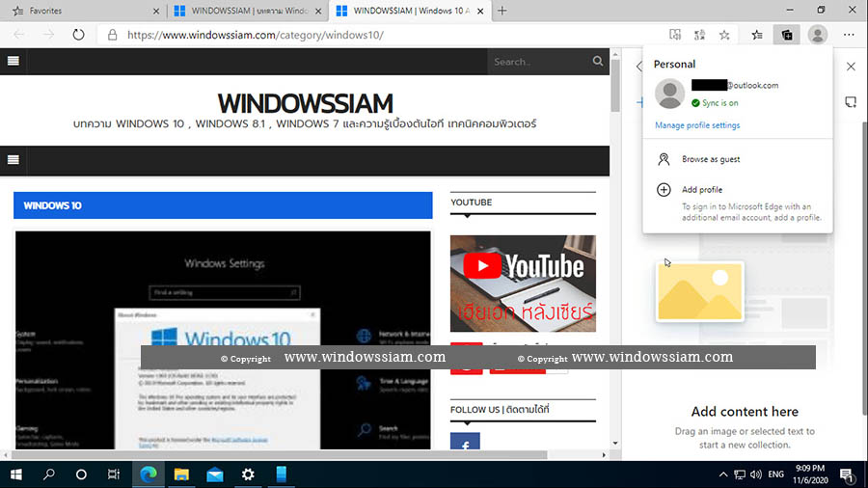Click the image placeholder in Collections pane
The width and height of the screenshot is (868, 488).
[x=700, y=291]
